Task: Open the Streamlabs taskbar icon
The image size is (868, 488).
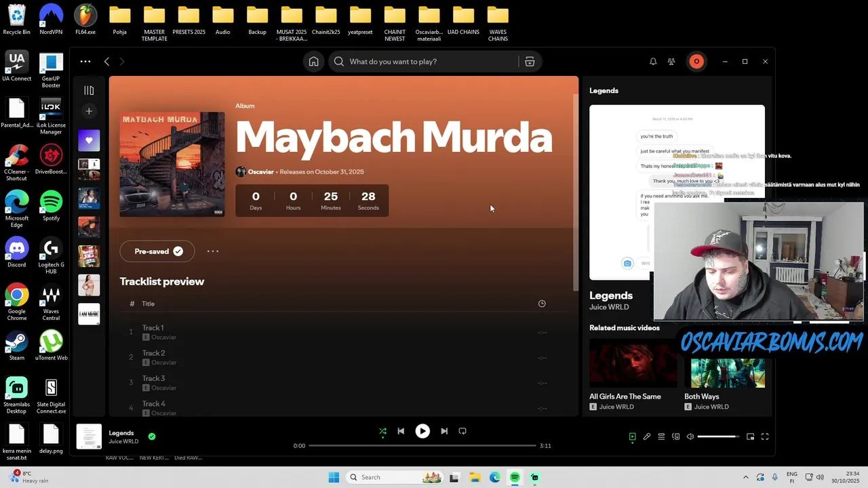Action: tap(535, 478)
